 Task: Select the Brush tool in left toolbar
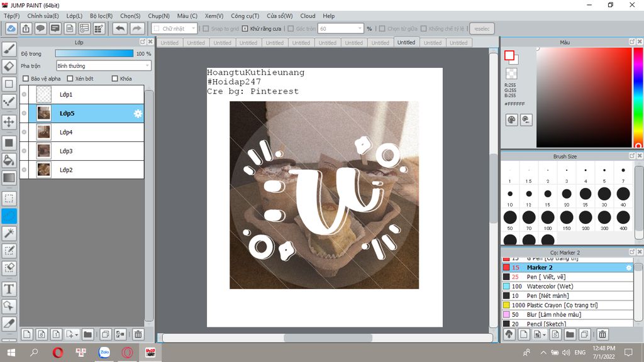click(9, 49)
